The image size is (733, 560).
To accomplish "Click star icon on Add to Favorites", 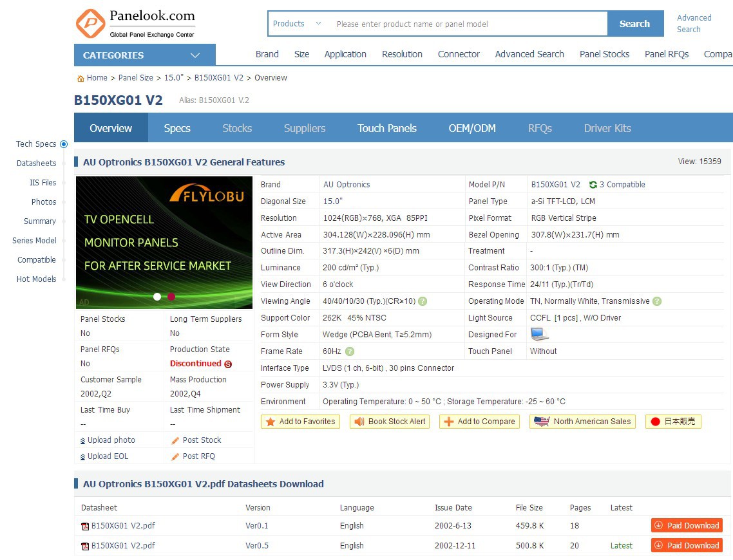I will (270, 422).
